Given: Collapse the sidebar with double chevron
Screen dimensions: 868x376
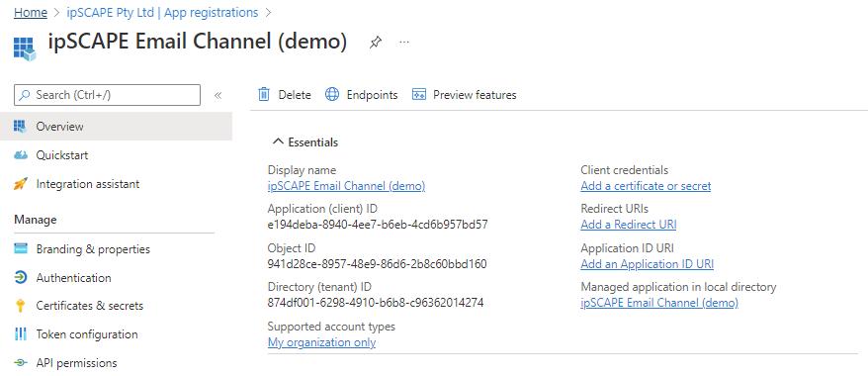Looking at the screenshot, I should pyautogui.click(x=218, y=95).
